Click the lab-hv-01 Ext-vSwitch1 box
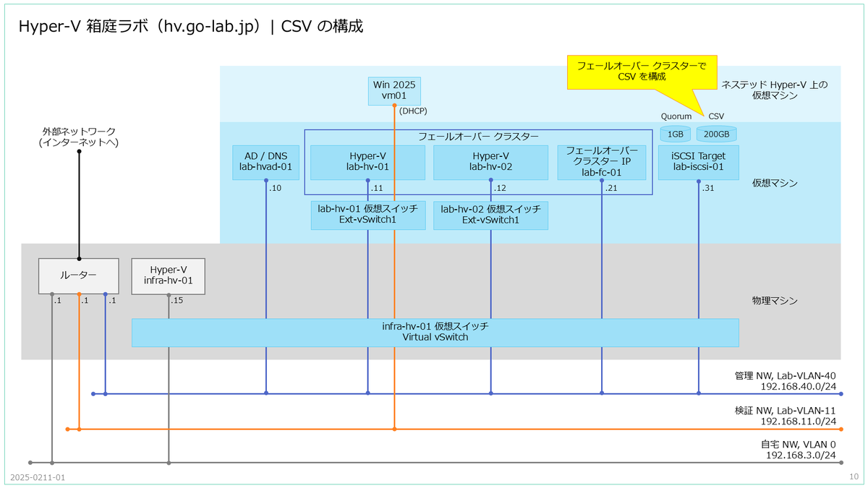868x488 pixels. point(368,215)
